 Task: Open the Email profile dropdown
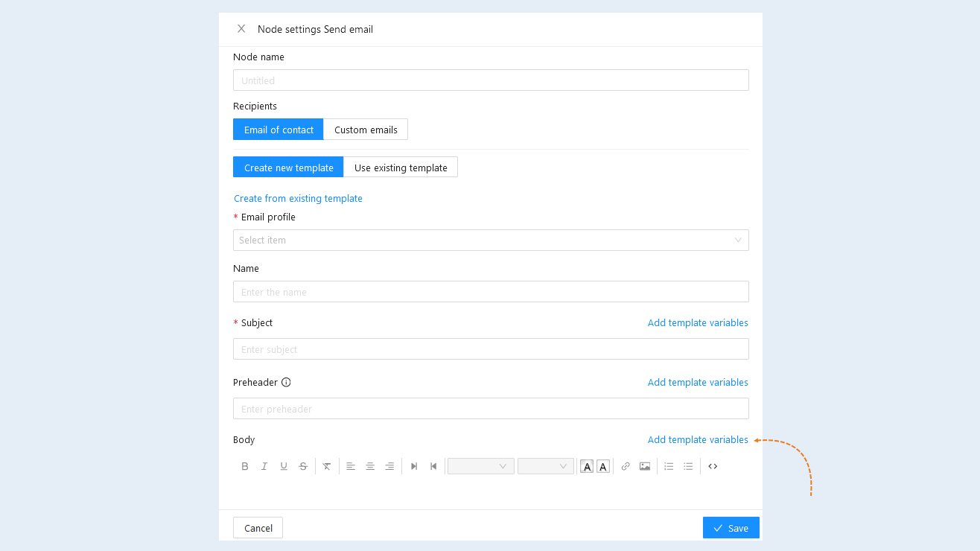click(491, 240)
